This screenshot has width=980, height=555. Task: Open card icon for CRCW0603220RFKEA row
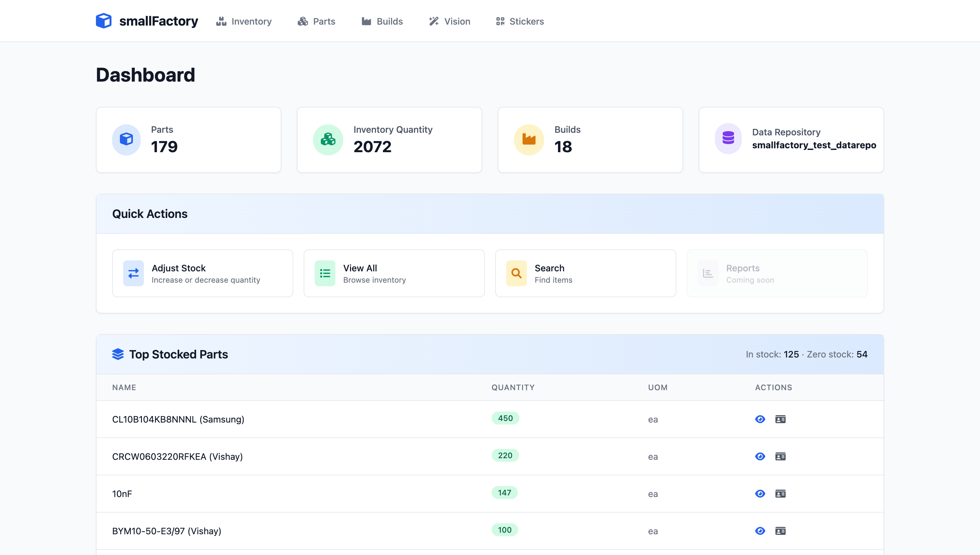780,457
